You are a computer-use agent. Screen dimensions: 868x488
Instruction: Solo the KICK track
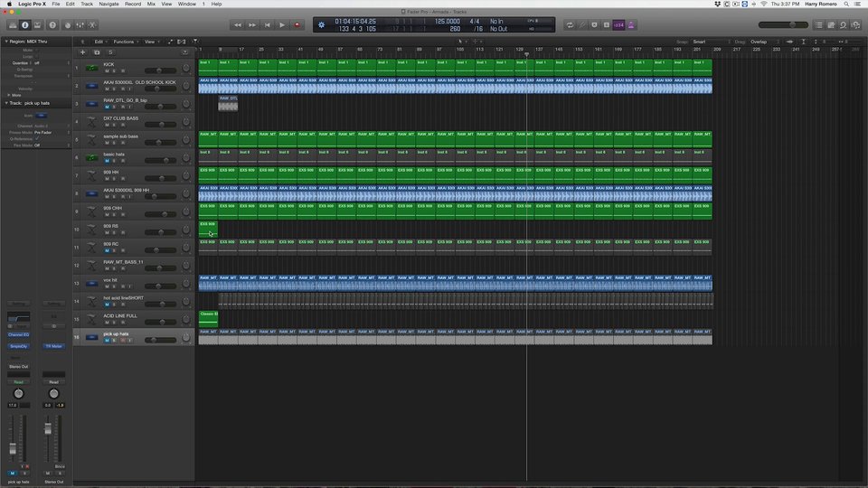[x=114, y=70]
